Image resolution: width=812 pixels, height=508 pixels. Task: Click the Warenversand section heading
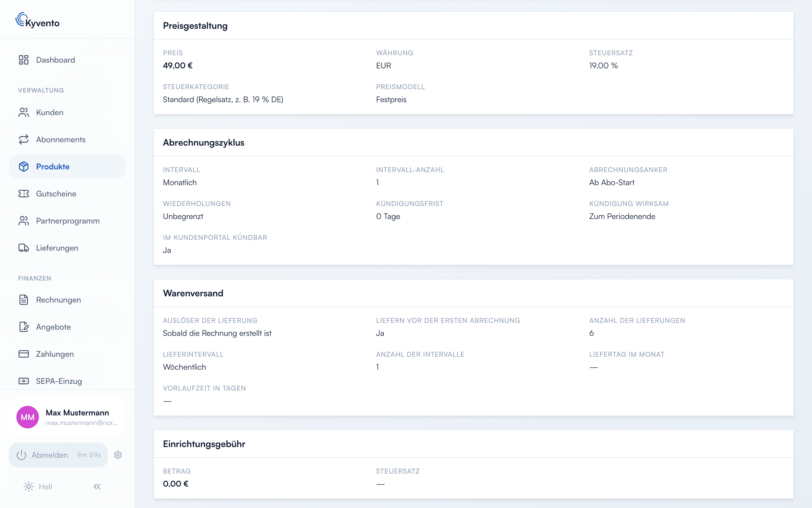coord(193,293)
